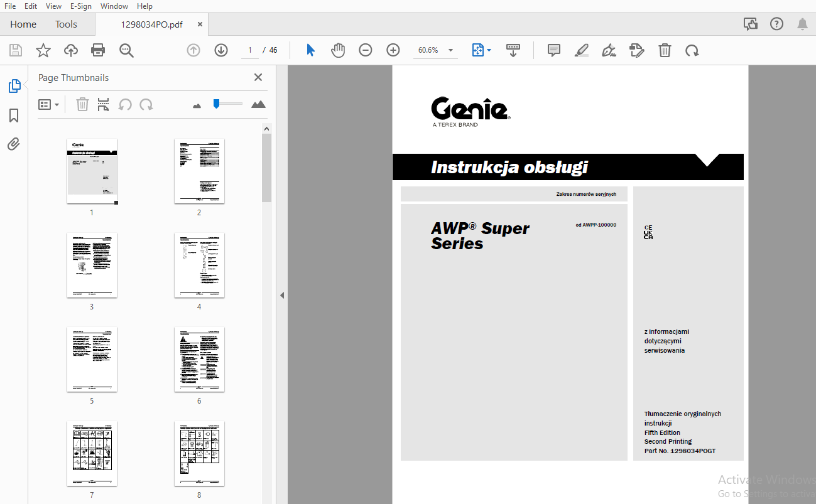Screen dimensions: 816x504
Task: Select the Selection arrow tool
Action: pos(310,50)
